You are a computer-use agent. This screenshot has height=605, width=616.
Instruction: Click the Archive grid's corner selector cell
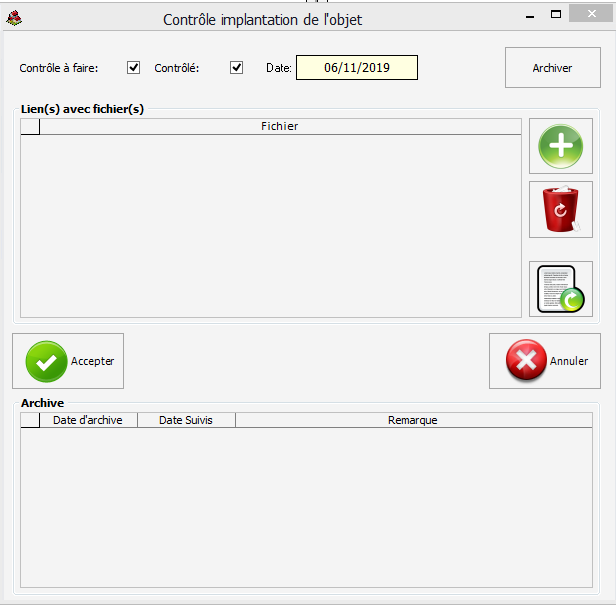tap(30, 420)
